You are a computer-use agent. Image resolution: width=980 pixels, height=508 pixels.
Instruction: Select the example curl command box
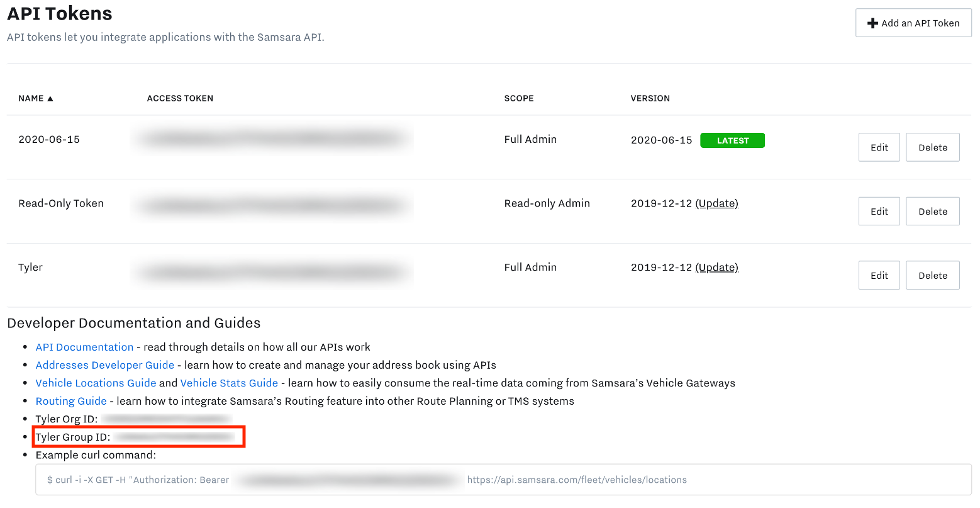pos(503,480)
